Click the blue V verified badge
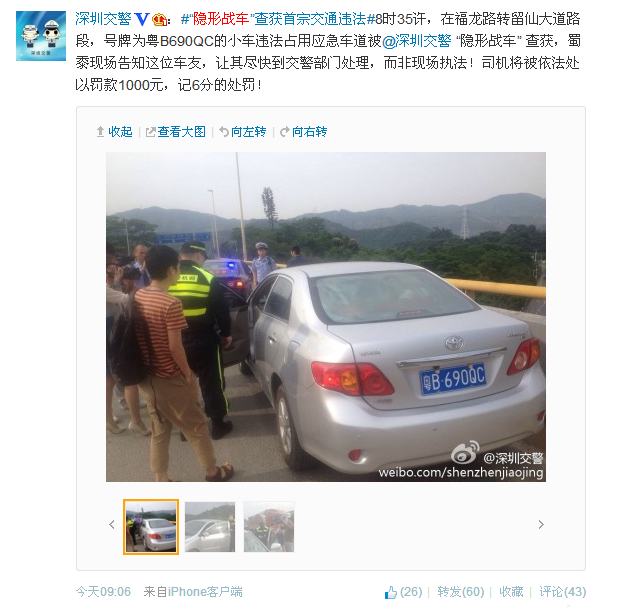The image size is (621, 607). click(x=142, y=19)
